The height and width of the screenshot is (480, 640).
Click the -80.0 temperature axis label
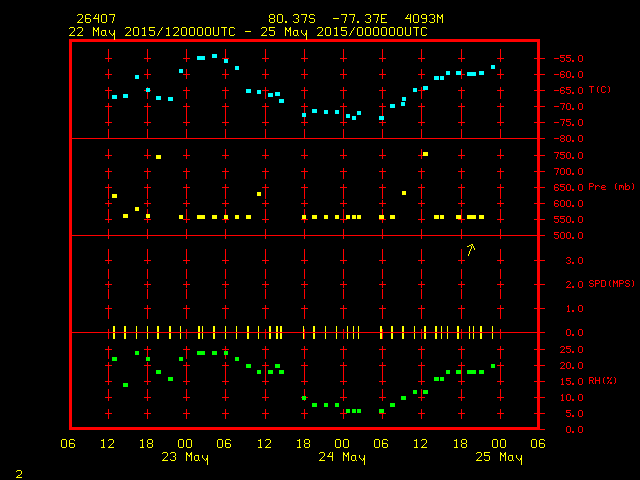(x=569, y=139)
